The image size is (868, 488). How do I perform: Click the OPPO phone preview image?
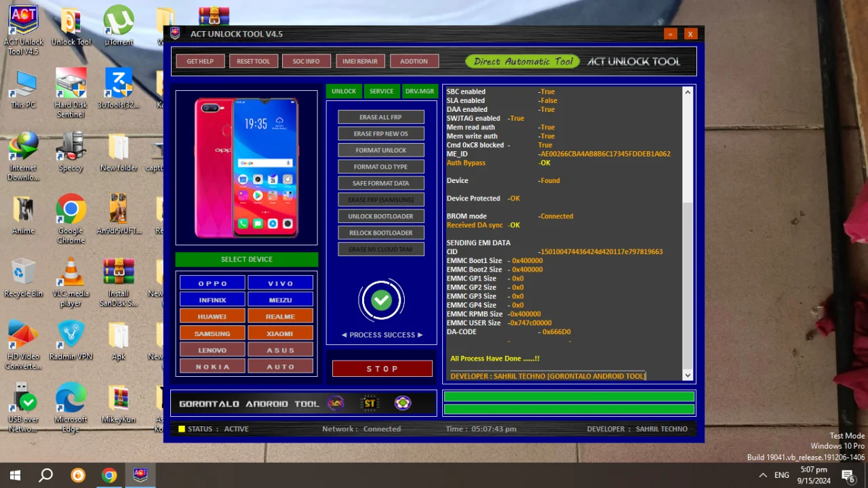(247, 167)
